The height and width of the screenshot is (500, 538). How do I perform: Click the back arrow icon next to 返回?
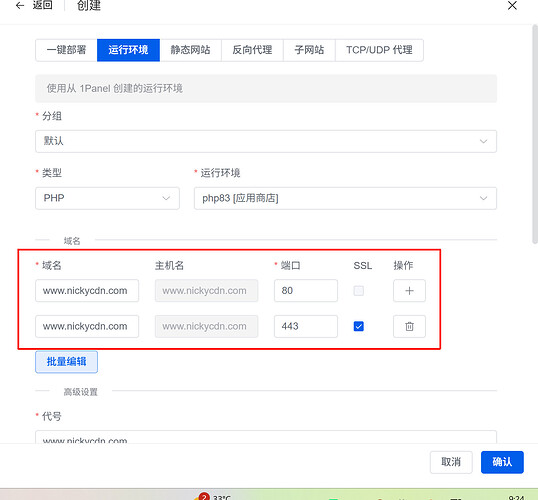(x=20, y=5)
